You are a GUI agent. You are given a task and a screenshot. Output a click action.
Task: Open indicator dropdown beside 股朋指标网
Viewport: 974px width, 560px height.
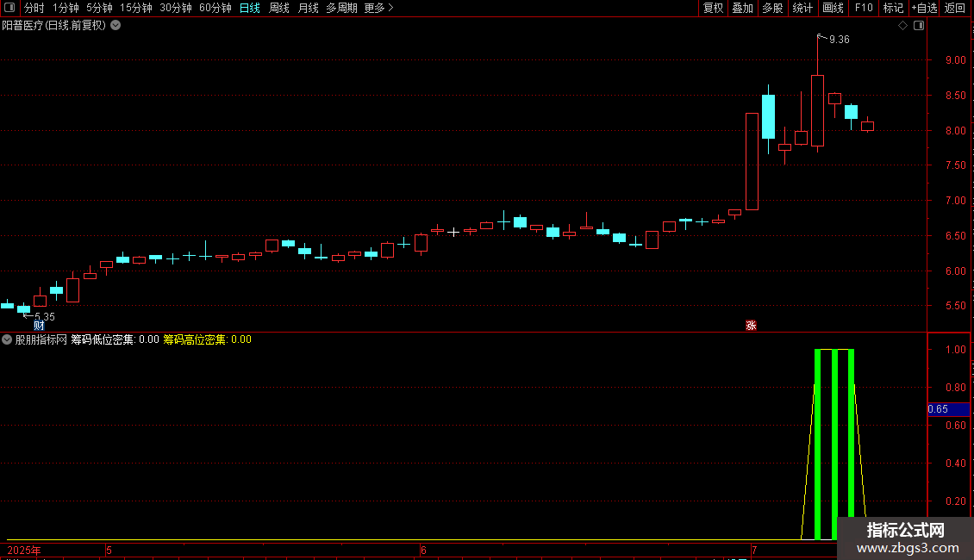point(7,339)
